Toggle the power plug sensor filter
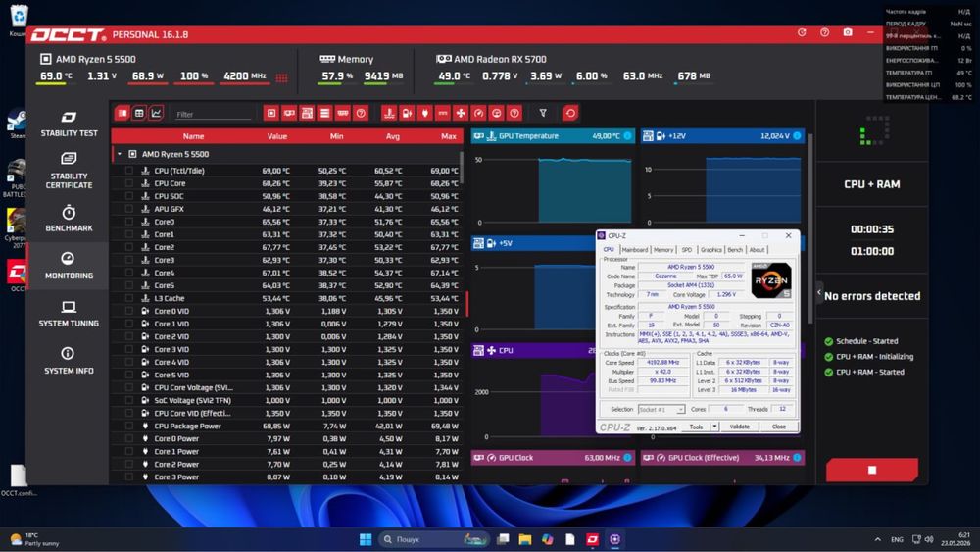 [x=425, y=113]
